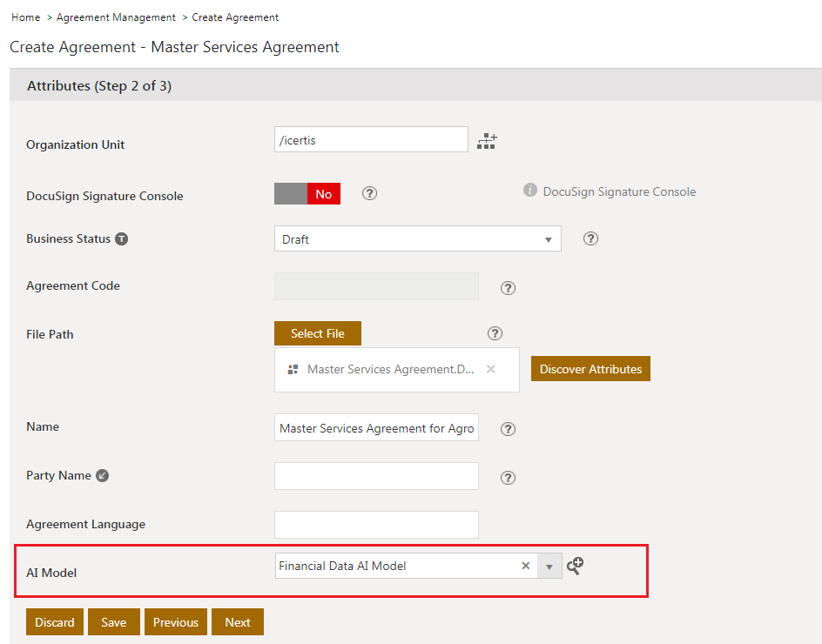Viewport: 822px width, 644px height.
Task: Toggle DocuSign Signature Console switch from No
Action: click(x=307, y=194)
